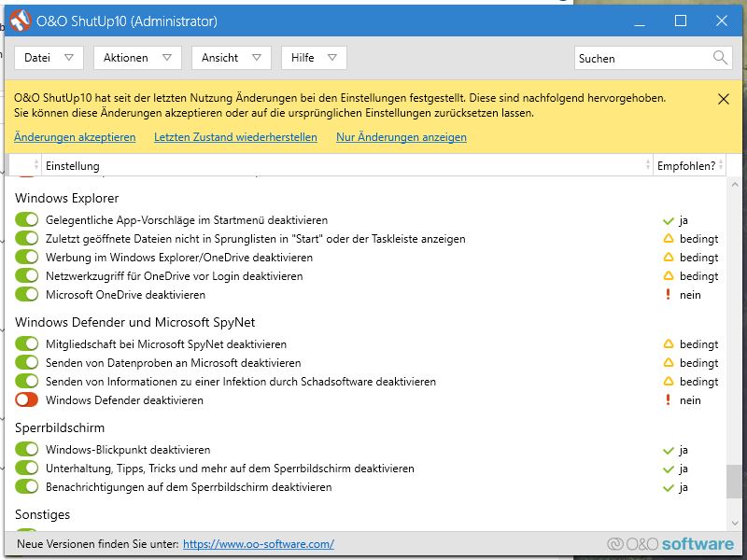Image resolution: width=747 pixels, height=560 pixels.
Task: Select the Windows Explorer section heading
Action: coord(66,198)
